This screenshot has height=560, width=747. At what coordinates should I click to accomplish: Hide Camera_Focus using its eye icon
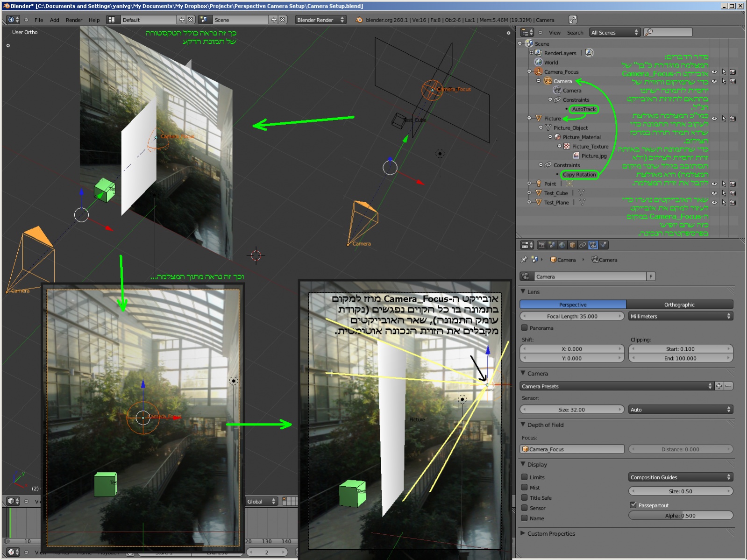714,72
